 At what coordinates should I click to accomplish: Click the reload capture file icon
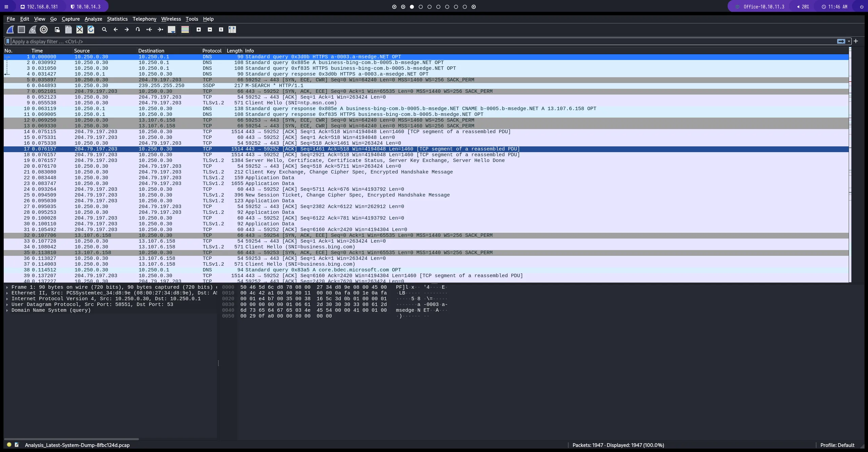91,29
